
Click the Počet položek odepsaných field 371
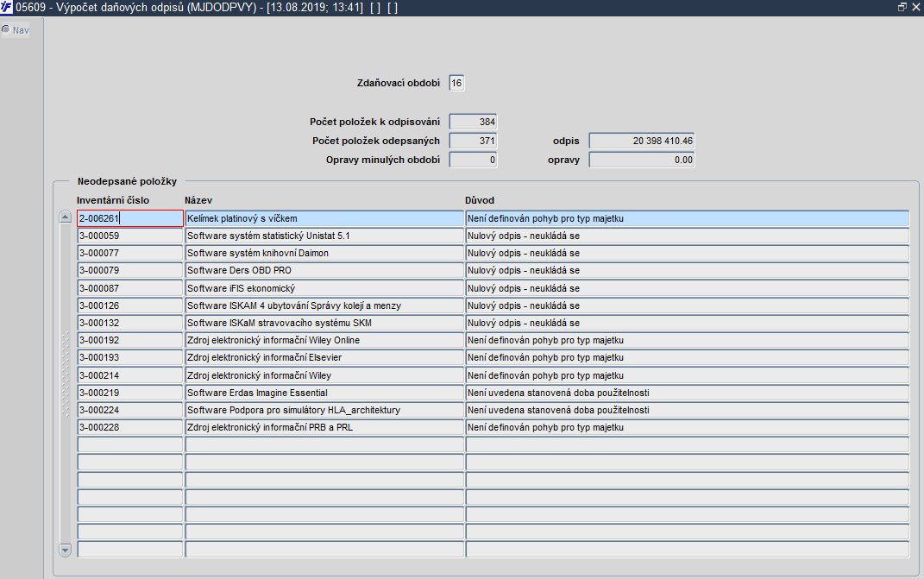click(x=473, y=141)
